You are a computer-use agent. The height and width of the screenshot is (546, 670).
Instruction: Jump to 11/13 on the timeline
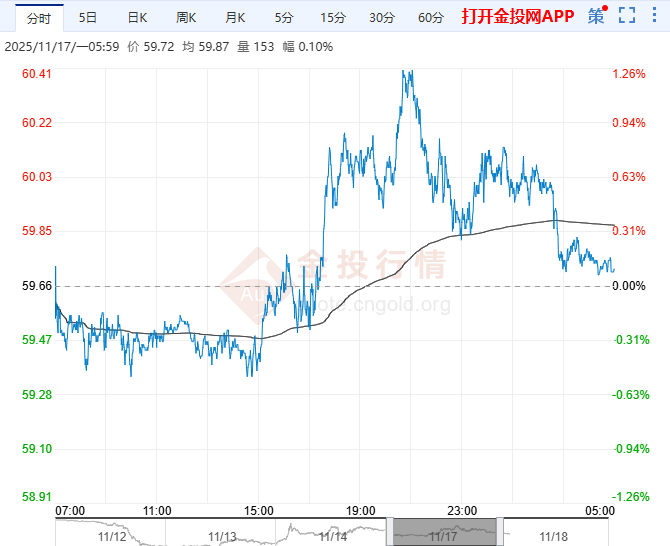click(x=224, y=537)
